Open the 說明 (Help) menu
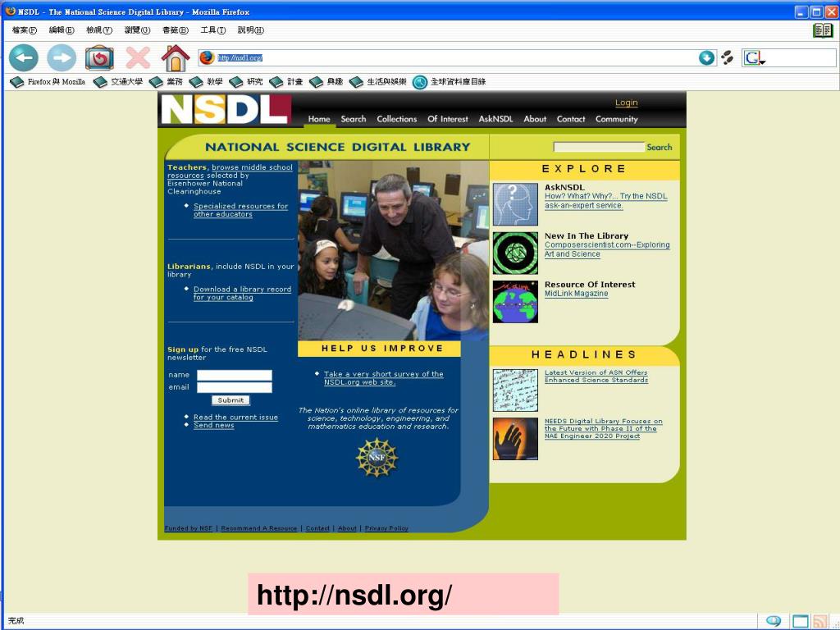Image resolution: width=840 pixels, height=630 pixels. point(251,30)
